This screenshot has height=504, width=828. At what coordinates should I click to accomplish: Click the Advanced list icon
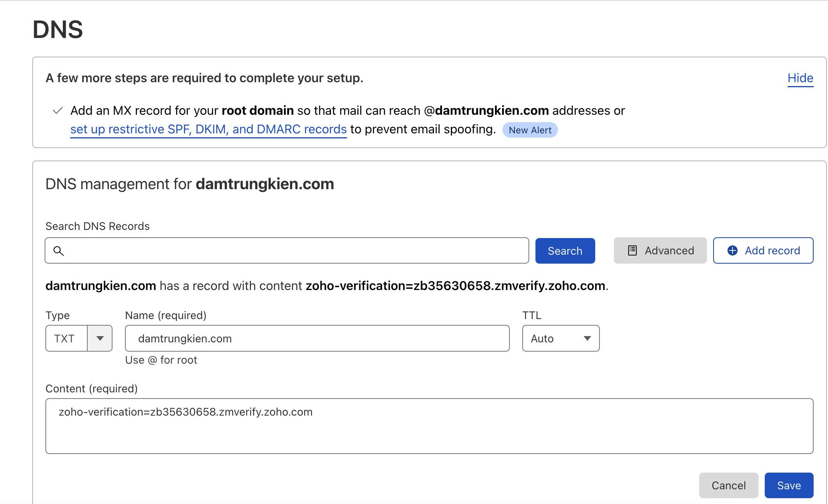click(632, 250)
